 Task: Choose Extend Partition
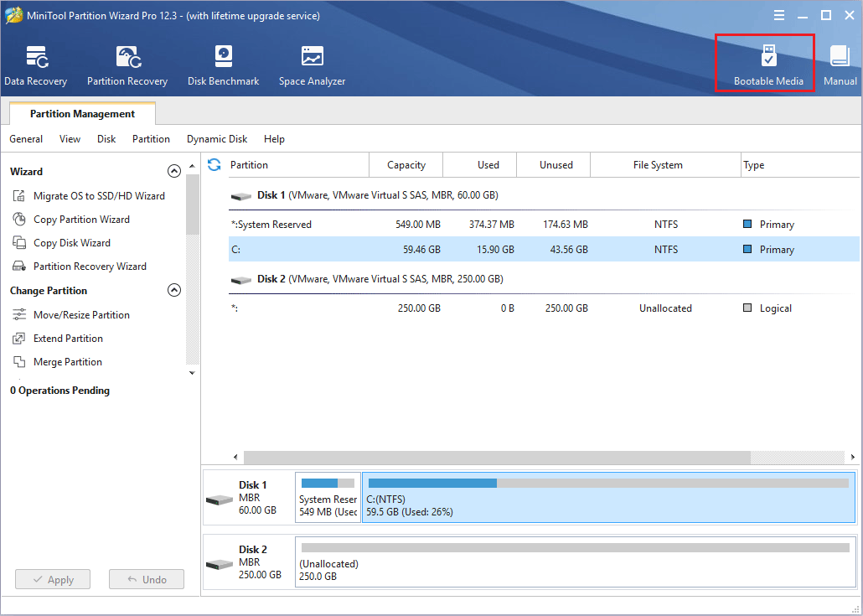pyautogui.click(x=57, y=339)
